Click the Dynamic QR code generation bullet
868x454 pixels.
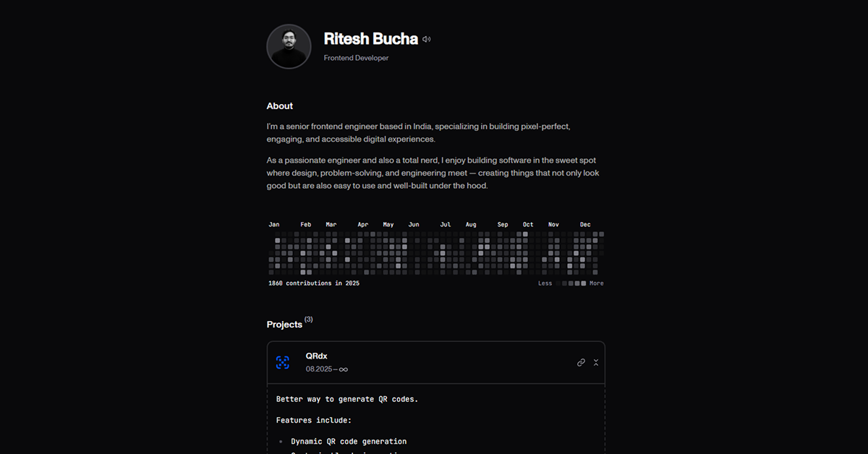tap(350, 441)
